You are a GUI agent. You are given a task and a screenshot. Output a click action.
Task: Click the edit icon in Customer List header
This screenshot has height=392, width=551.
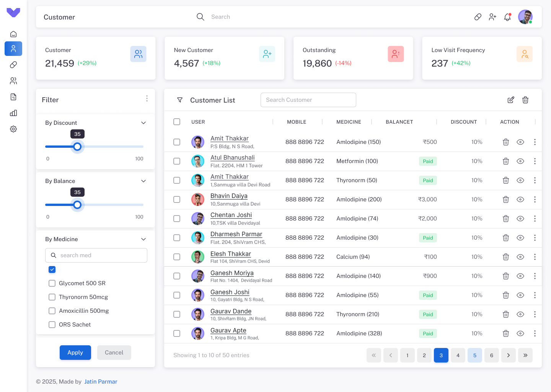click(x=511, y=100)
